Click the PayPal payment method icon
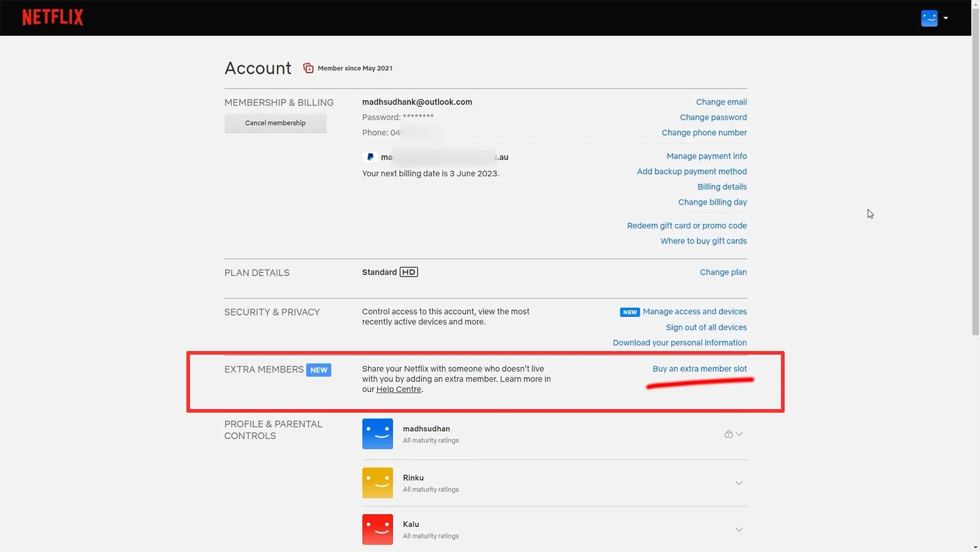The width and height of the screenshot is (980, 552). 370,157
